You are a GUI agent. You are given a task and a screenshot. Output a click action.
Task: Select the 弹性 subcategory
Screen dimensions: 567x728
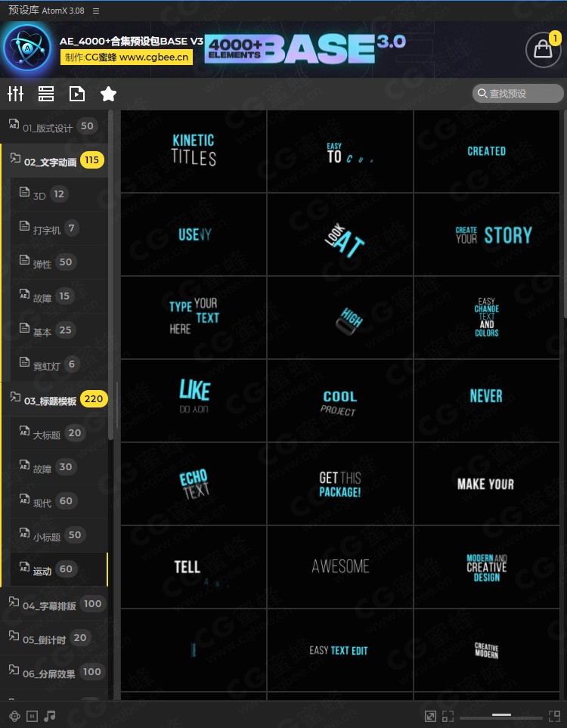tap(59, 262)
